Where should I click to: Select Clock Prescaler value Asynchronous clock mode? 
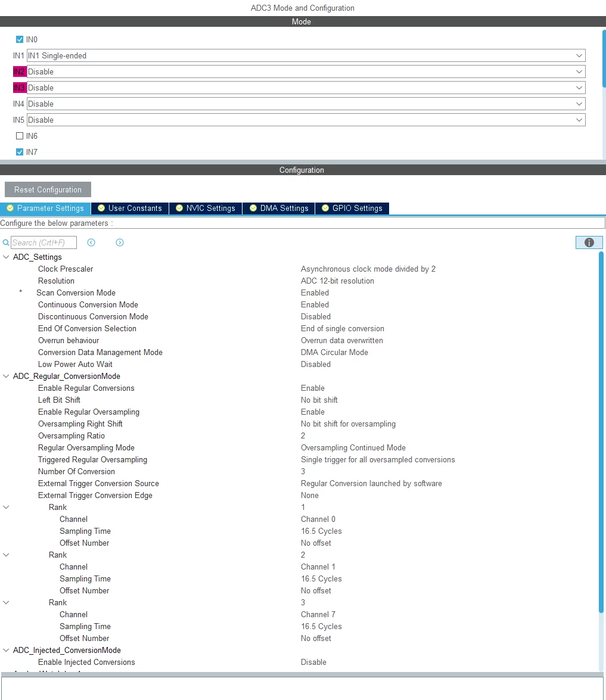[x=368, y=269]
